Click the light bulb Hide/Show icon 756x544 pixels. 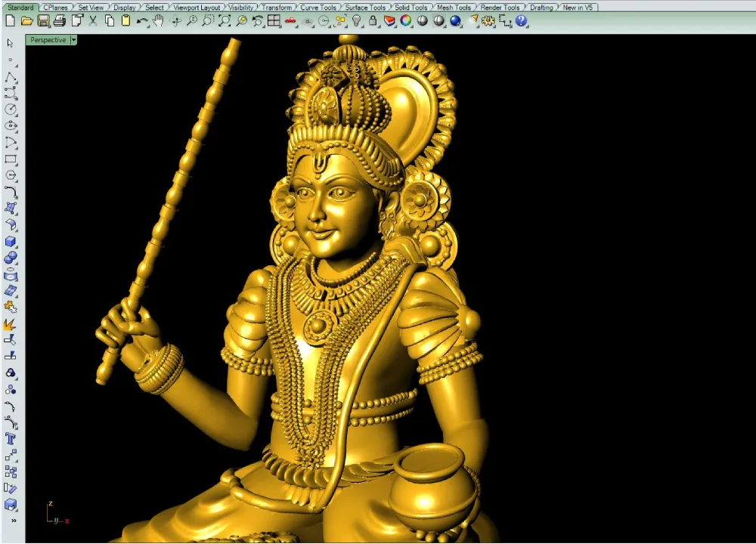click(356, 20)
